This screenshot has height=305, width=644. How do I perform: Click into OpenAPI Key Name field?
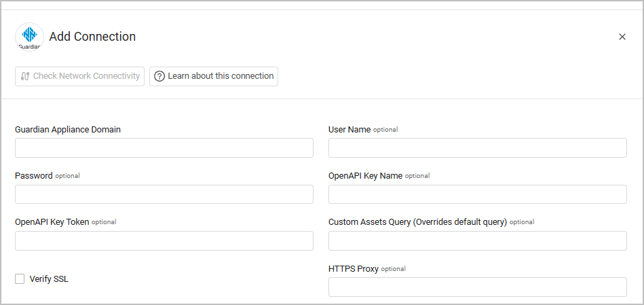tap(477, 194)
